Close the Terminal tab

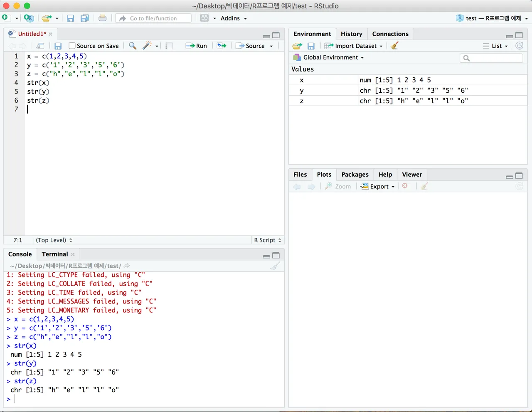point(73,254)
